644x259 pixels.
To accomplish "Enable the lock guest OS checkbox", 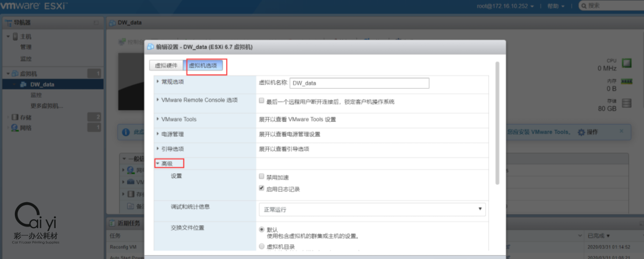I will pyautogui.click(x=262, y=101).
